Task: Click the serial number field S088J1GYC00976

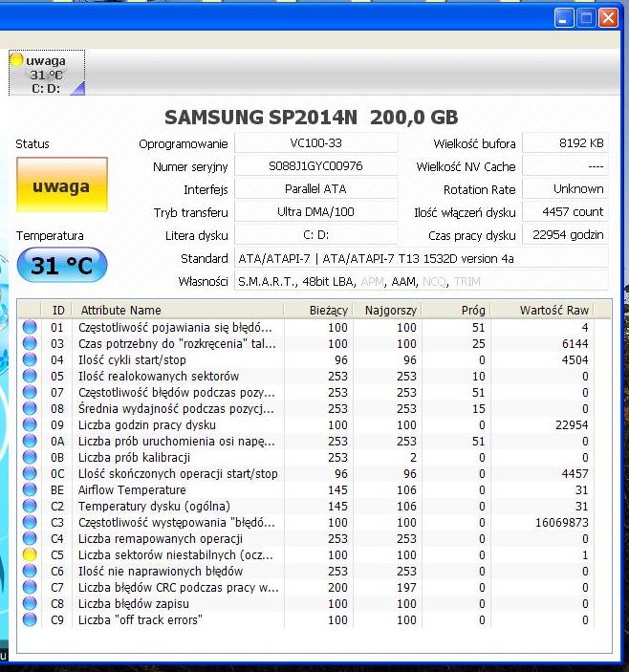Action: point(316,166)
